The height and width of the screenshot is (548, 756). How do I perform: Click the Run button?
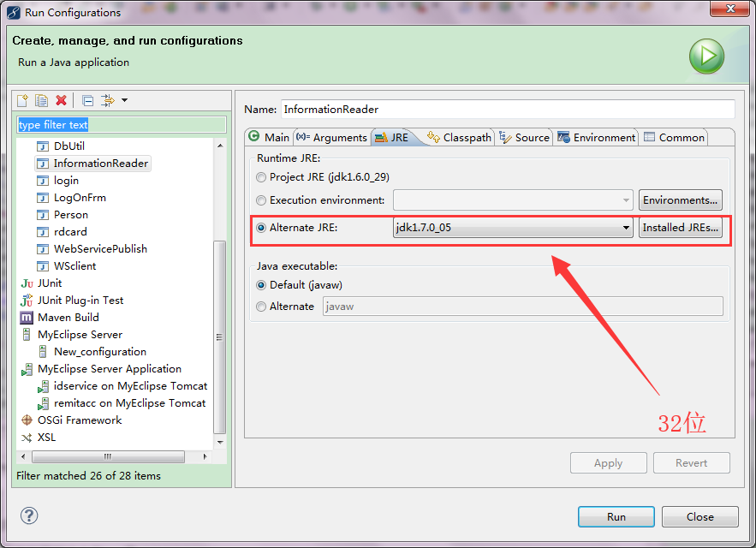[616, 516]
